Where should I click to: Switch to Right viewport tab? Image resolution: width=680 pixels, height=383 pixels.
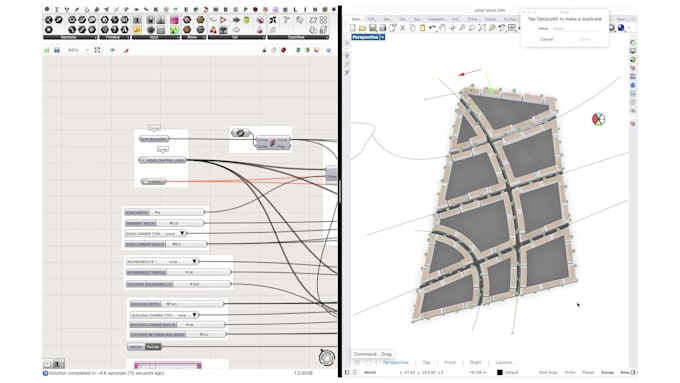click(x=475, y=362)
